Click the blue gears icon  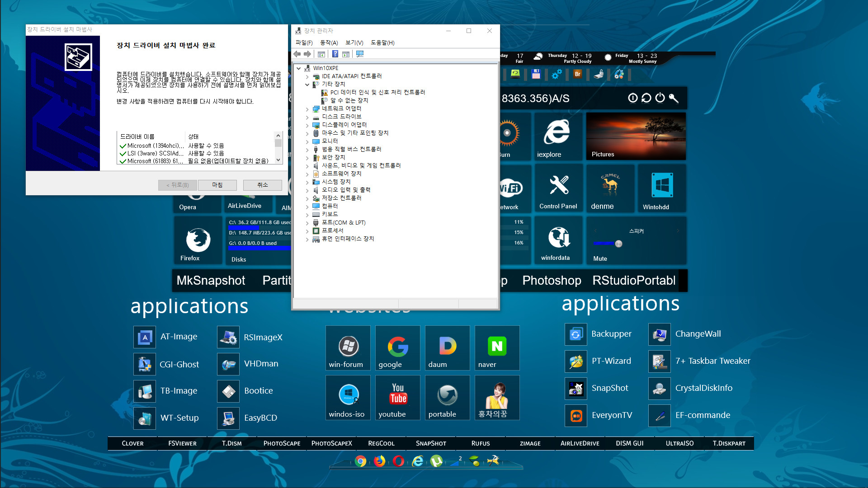(557, 74)
